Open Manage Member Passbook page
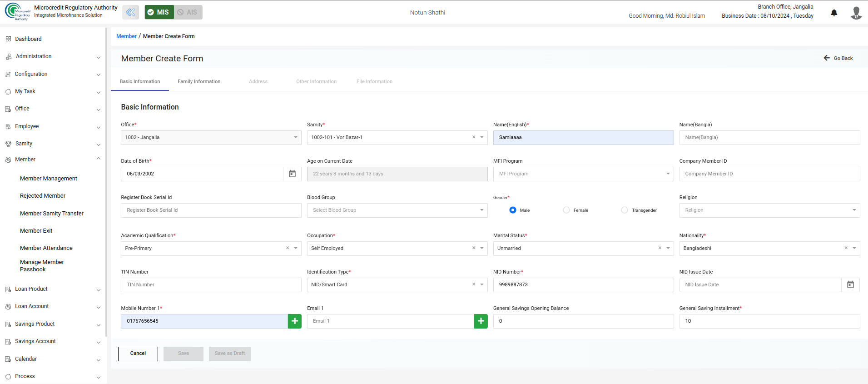Viewport: 868px width, 384px height. tap(42, 266)
